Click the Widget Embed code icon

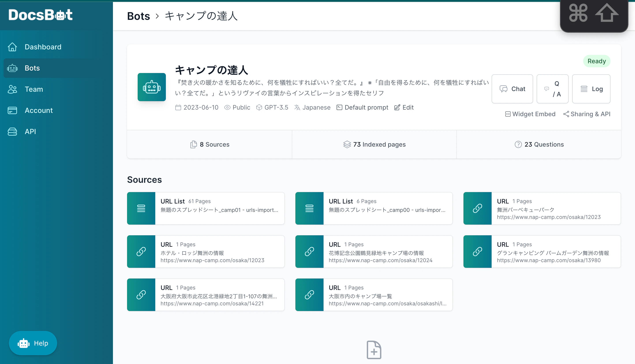pyautogui.click(x=508, y=114)
